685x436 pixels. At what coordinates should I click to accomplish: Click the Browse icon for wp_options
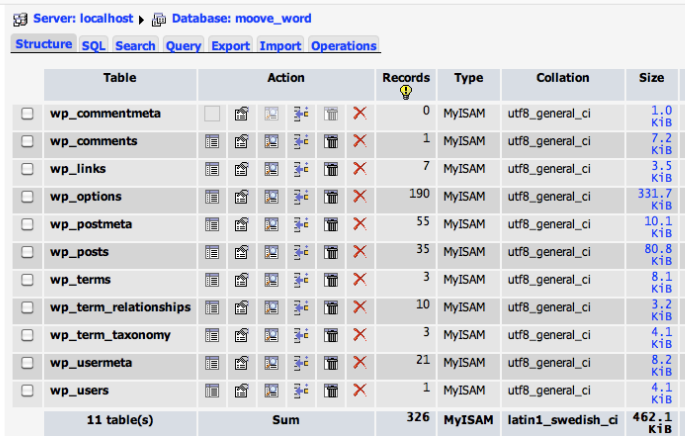click(212, 197)
